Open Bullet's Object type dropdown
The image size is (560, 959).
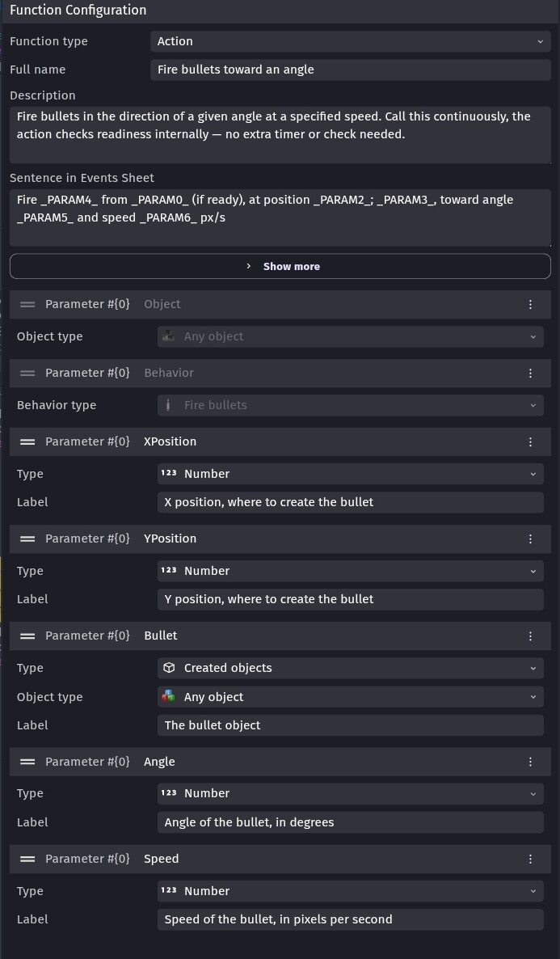click(x=350, y=697)
